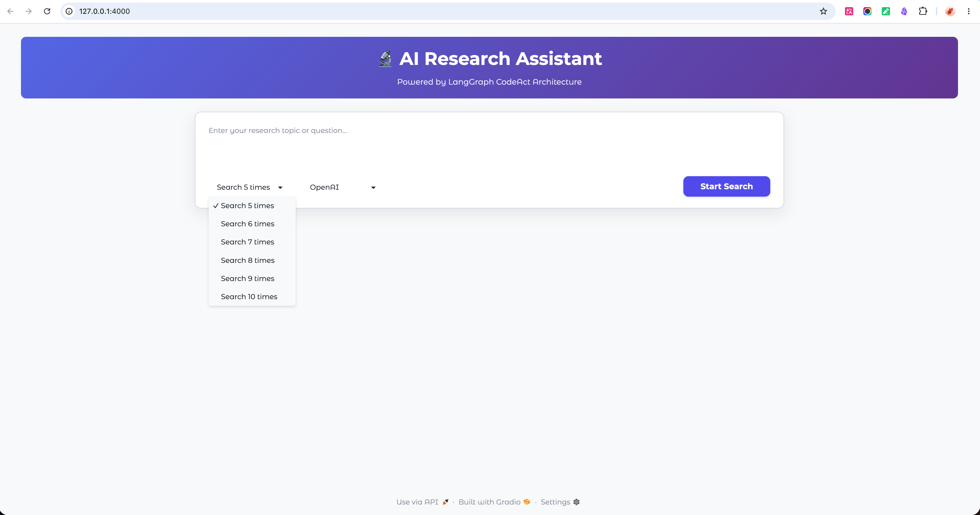Viewport: 980px width, 515px height.
Task: Open the purple crystal extension icon
Action: [x=904, y=12]
